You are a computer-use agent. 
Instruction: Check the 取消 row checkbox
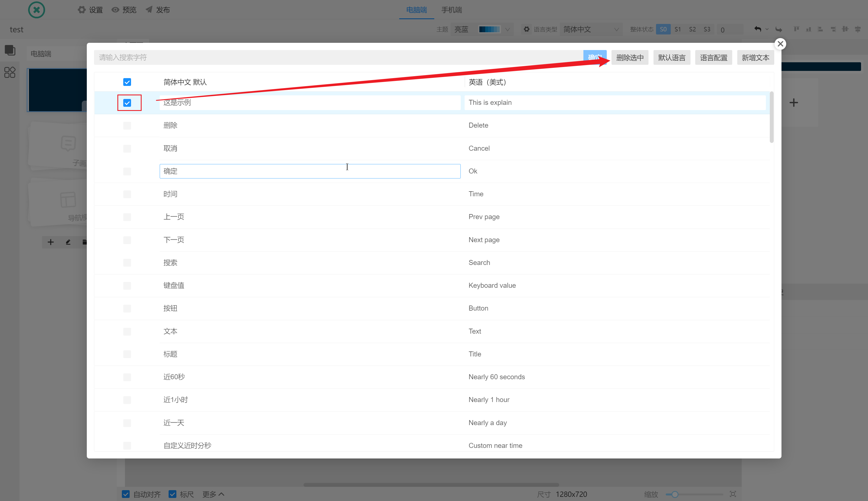(x=127, y=149)
